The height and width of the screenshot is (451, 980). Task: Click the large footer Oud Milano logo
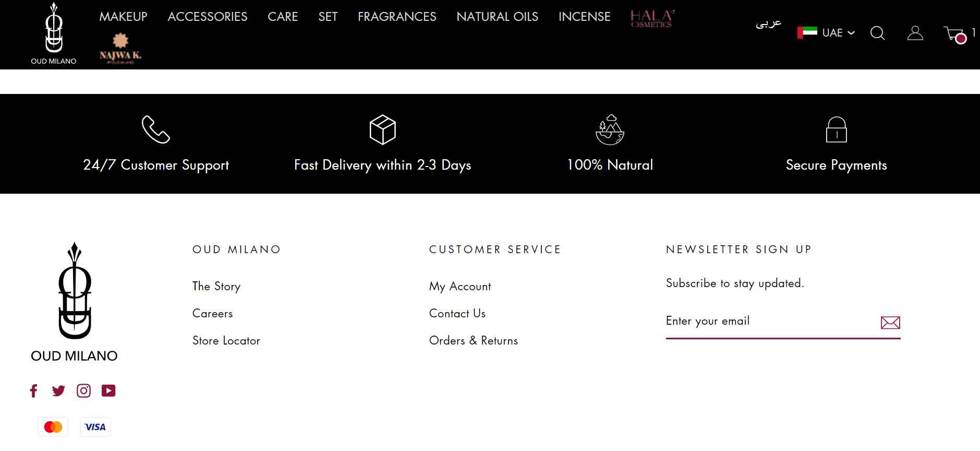point(75,302)
